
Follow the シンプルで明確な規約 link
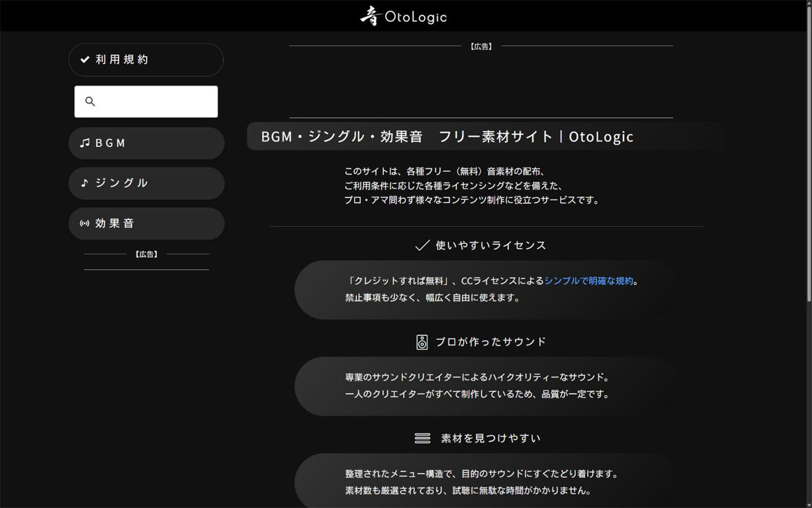coord(589,281)
